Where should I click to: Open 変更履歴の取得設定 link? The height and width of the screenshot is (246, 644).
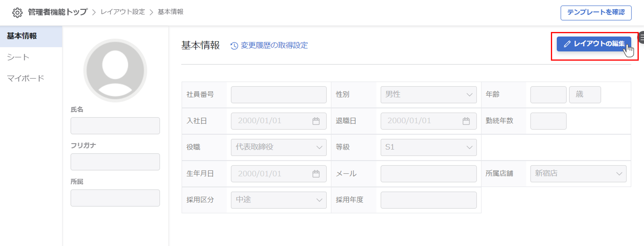point(274,45)
